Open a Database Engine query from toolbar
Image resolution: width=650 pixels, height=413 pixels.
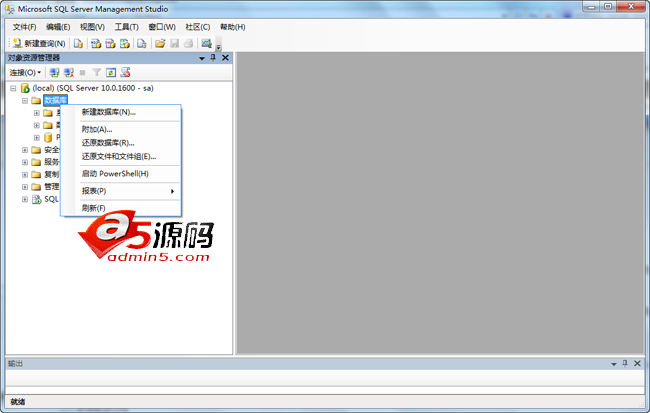click(78, 43)
